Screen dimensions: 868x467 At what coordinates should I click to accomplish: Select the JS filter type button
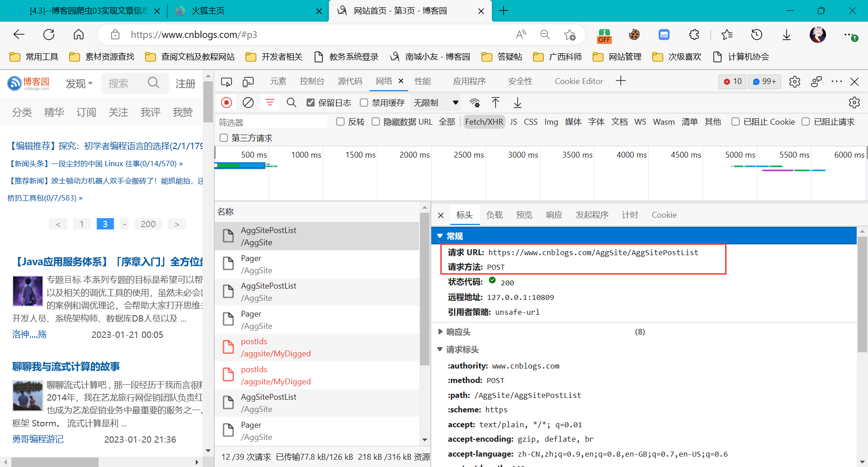click(514, 122)
